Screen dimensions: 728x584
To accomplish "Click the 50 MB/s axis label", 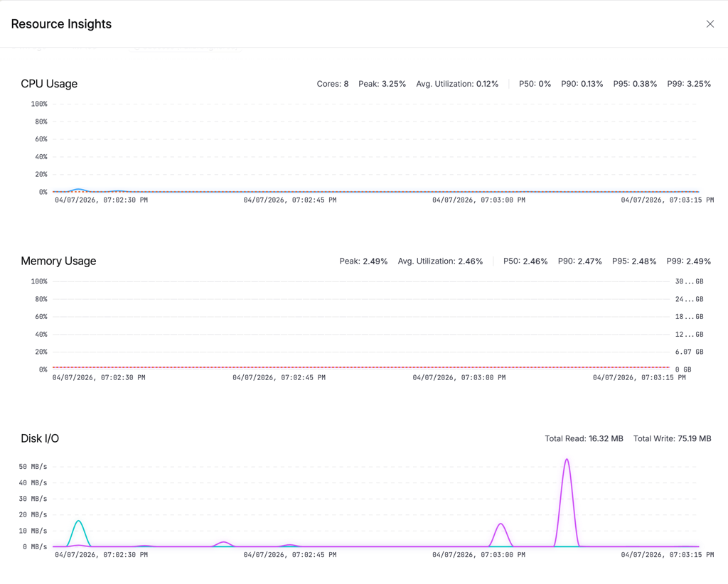I will (33, 467).
